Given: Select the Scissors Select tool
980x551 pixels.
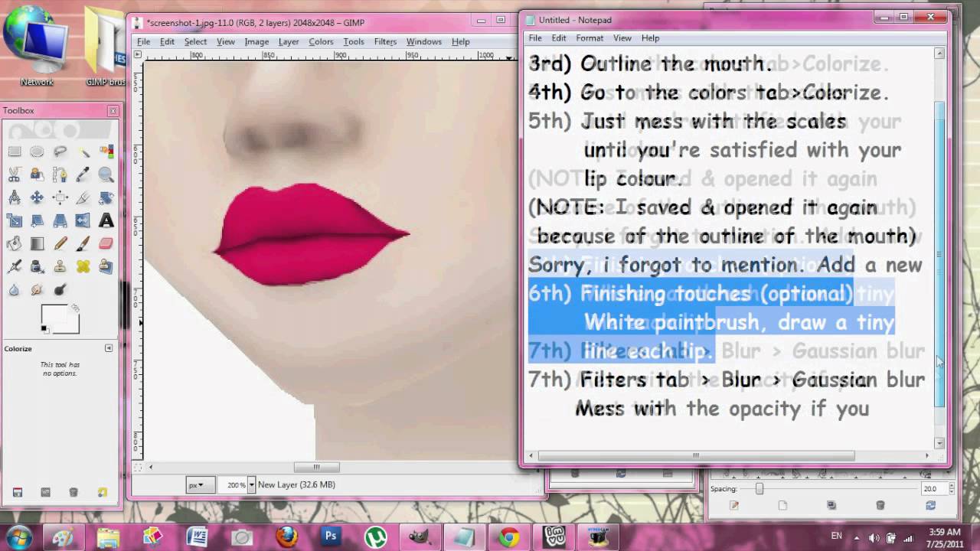Looking at the screenshot, I should pyautogui.click(x=15, y=174).
